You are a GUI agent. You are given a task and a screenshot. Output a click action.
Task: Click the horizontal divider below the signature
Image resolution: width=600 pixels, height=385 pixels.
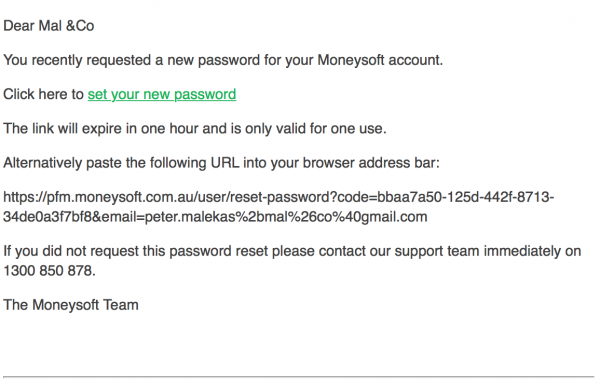[298, 377]
